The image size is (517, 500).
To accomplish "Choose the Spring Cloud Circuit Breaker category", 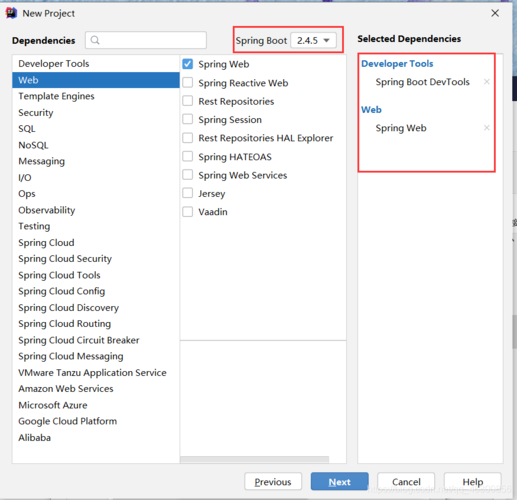I will coord(96,340).
